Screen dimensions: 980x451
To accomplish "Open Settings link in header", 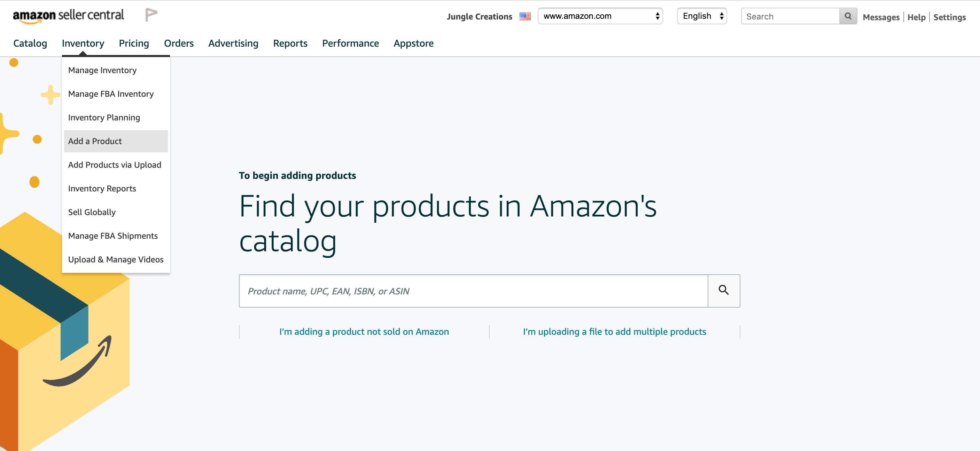I will pyautogui.click(x=950, y=17).
